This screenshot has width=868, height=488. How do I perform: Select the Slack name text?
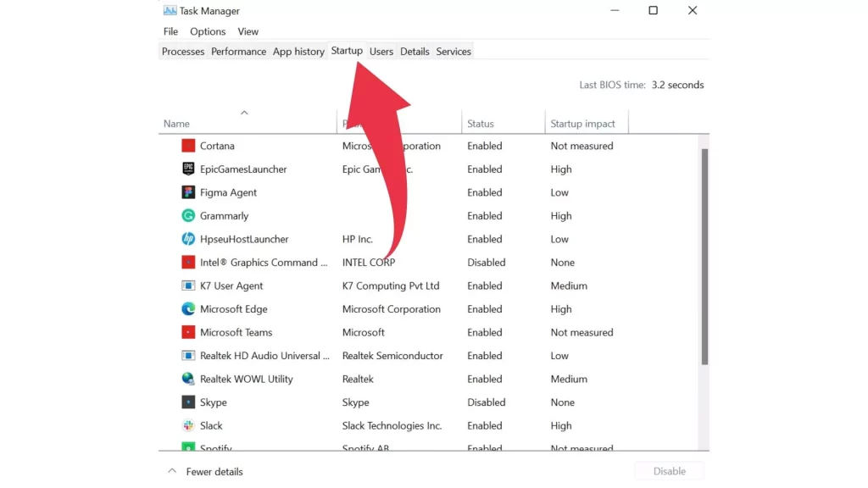(x=211, y=425)
